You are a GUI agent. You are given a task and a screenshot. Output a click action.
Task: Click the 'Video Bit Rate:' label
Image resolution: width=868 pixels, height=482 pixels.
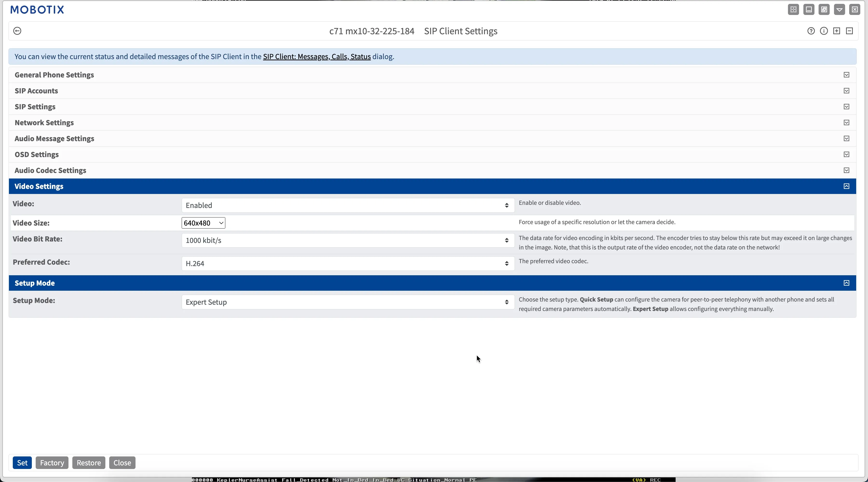[37, 239]
